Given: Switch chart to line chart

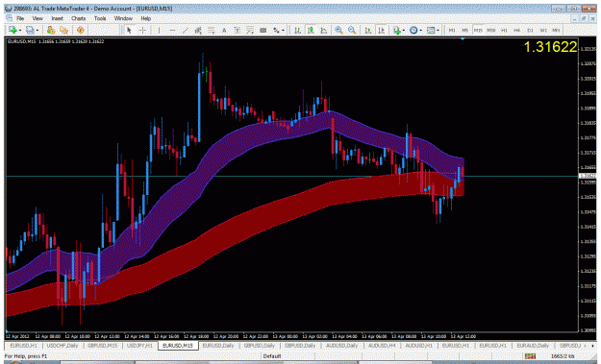Looking at the screenshot, I should [323, 30].
